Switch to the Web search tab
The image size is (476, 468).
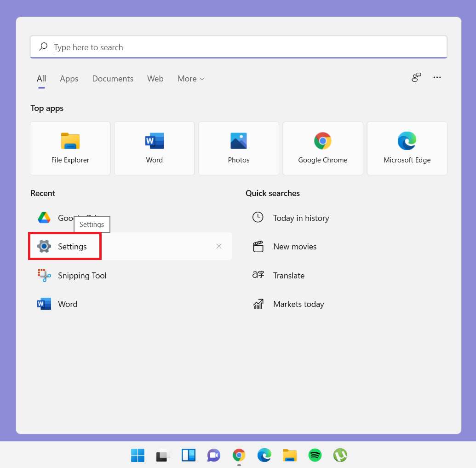pyautogui.click(x=155, y=79)
